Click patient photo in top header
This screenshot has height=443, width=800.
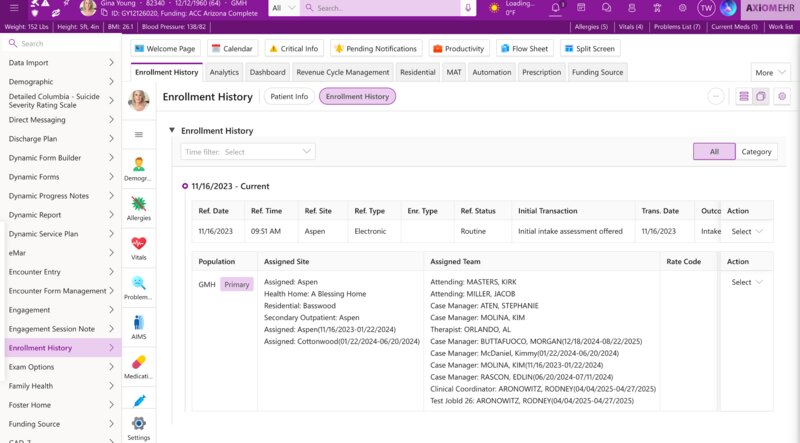coord(88,8)
